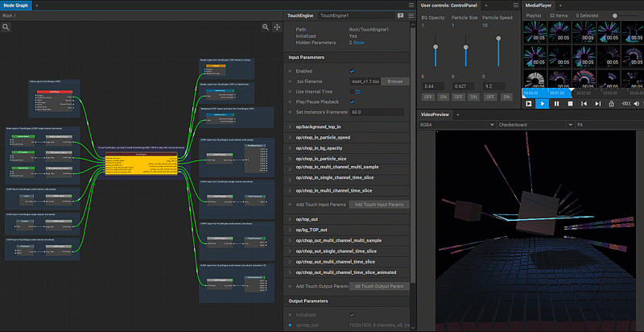Image resolution: width=644 pixels, height=332 pixels.
Task: Turn Particle Size OFF
Action: 458,97
